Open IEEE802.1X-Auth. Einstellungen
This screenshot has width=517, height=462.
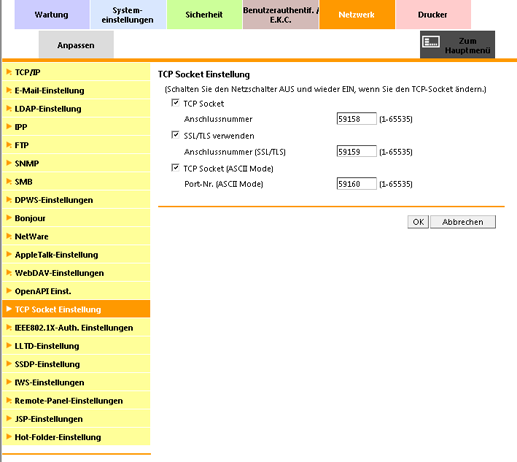coord(76,328)
